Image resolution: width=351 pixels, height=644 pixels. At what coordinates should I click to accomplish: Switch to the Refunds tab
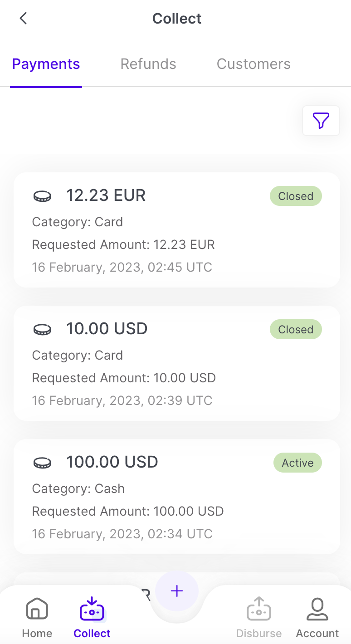(148, 64)
